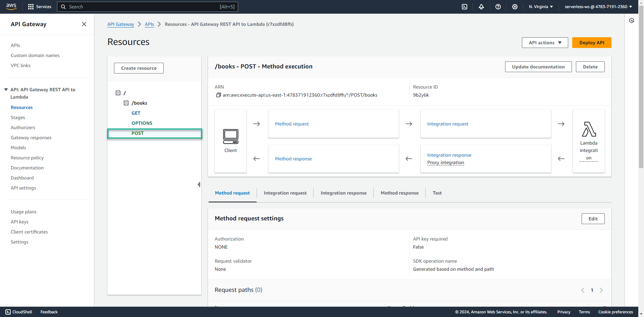
Task: Edit Method request settings
Action: [593, 219]
